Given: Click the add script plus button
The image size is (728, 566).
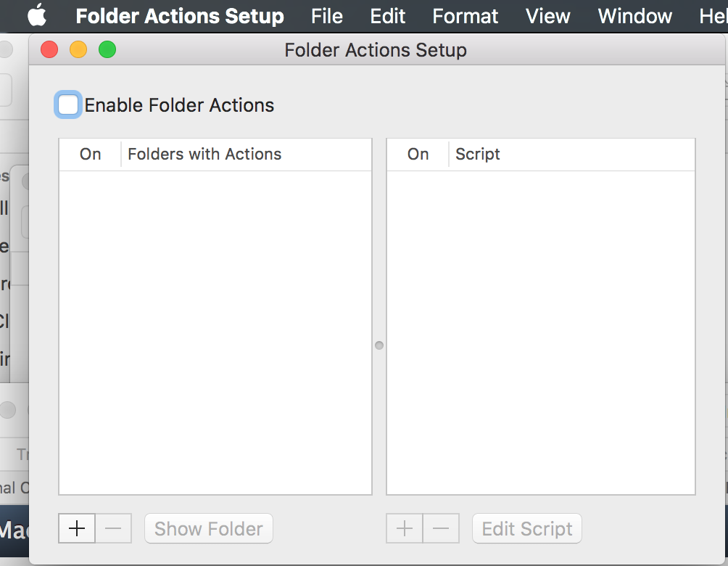Looking at the screenshot, I should [405, 528].
